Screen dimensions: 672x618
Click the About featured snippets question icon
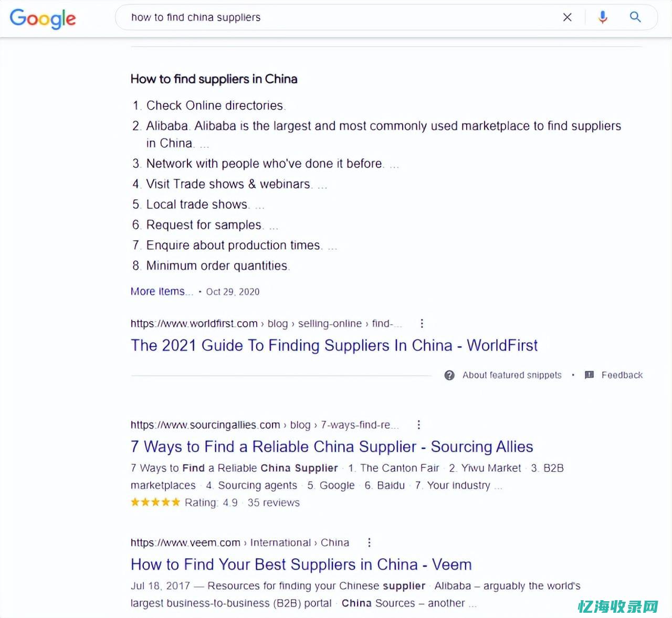pyautogui.click(x=449, y=375)
